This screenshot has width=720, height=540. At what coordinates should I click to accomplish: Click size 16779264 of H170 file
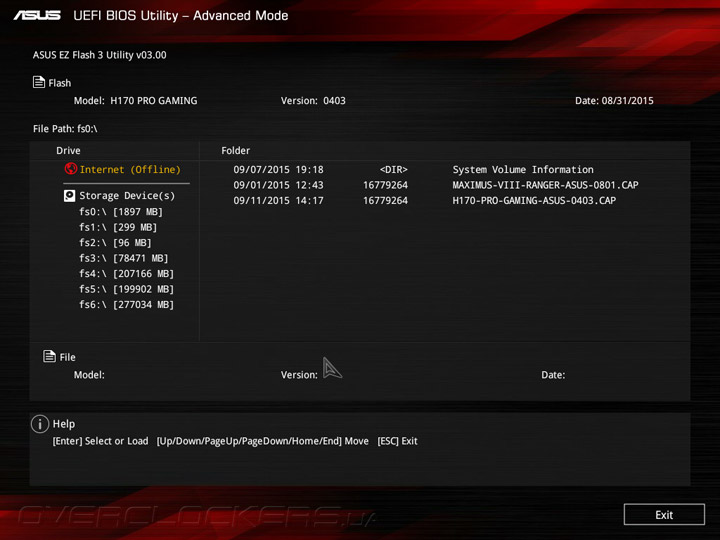point(385,201)
